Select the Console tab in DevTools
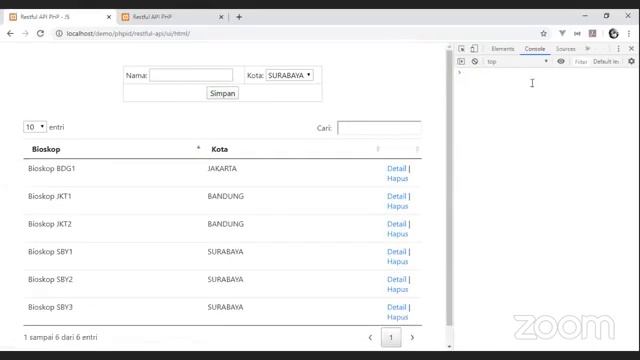640x360 pixels. pos(535,49)
